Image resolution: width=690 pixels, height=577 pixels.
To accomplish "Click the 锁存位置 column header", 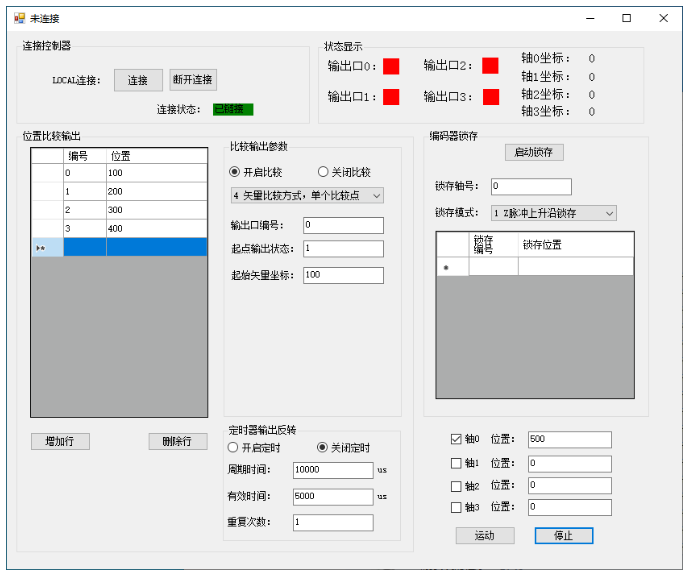I will (x=576, y=245).
